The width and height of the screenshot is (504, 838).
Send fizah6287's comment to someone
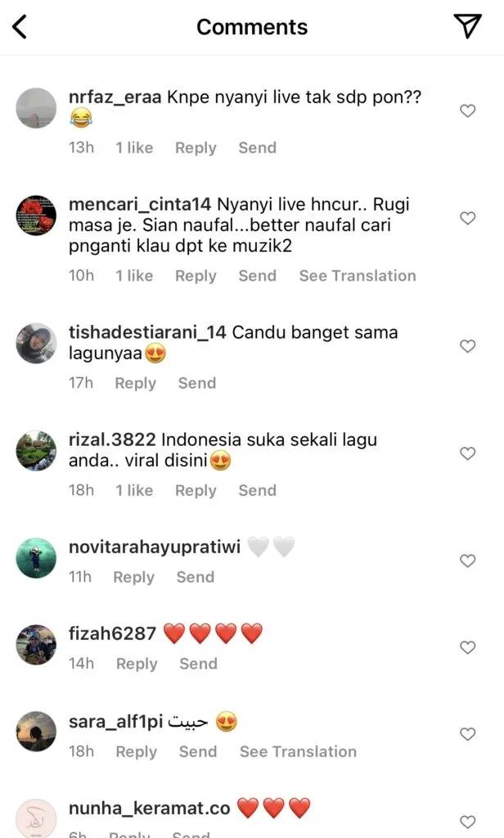(x=198, y=664)
